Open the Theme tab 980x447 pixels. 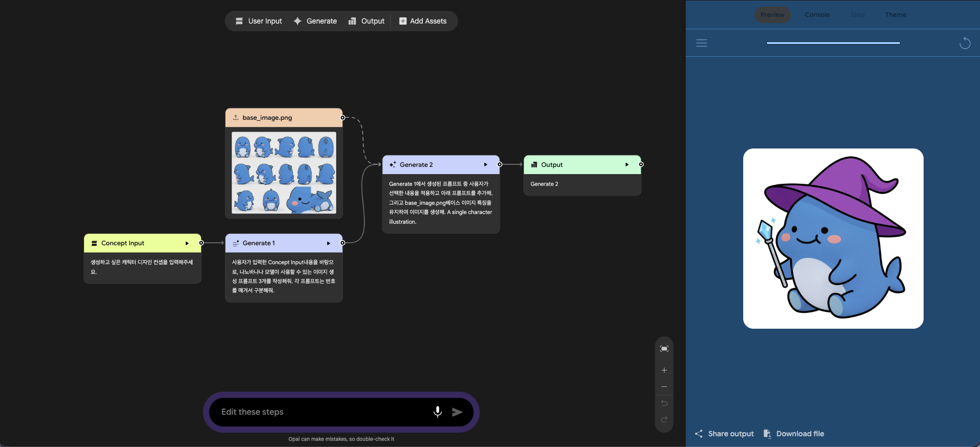pyautogui.click(x=895, y=15)
